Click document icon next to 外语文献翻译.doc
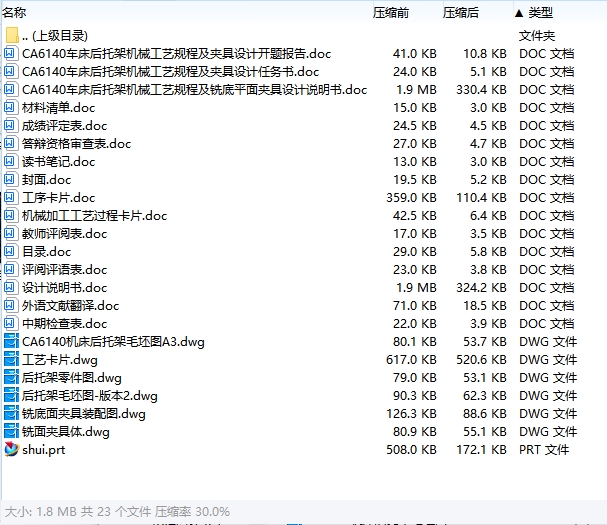Image resolution: width=607 pixels, height=525 pixels. click(11, 305)
